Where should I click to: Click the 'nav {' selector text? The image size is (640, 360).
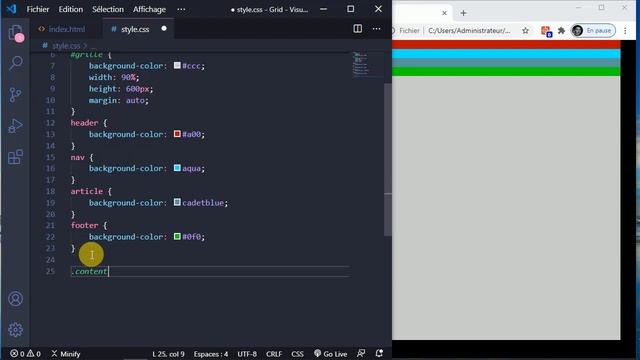82,157
